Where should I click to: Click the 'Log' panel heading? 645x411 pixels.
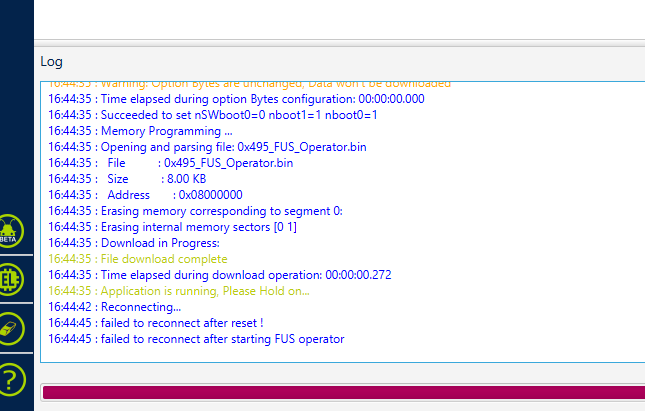click(51, 62)
